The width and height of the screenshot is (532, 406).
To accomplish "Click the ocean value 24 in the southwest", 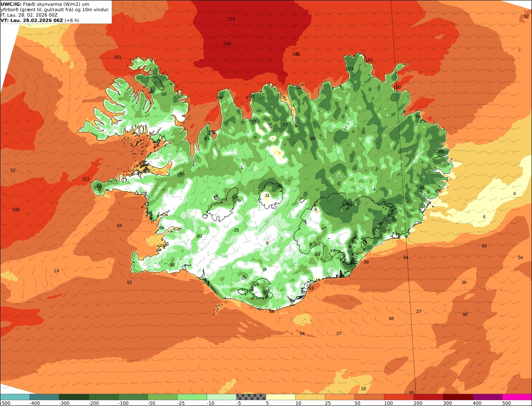I will point(57,271).
